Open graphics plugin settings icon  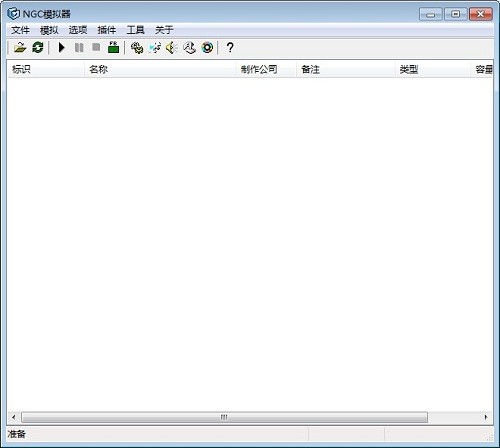tap(155, 48)
